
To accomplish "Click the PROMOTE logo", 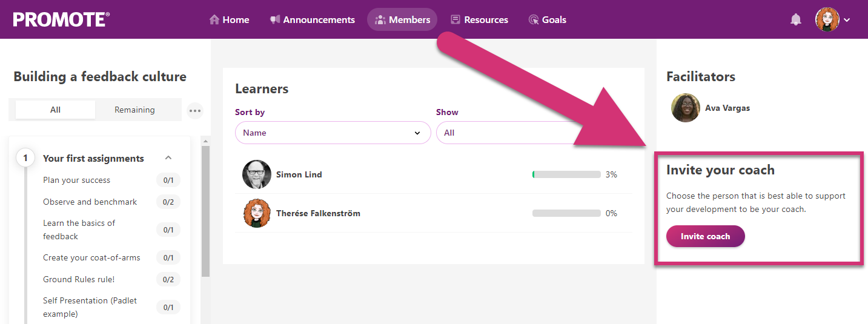I will [61, 19].
